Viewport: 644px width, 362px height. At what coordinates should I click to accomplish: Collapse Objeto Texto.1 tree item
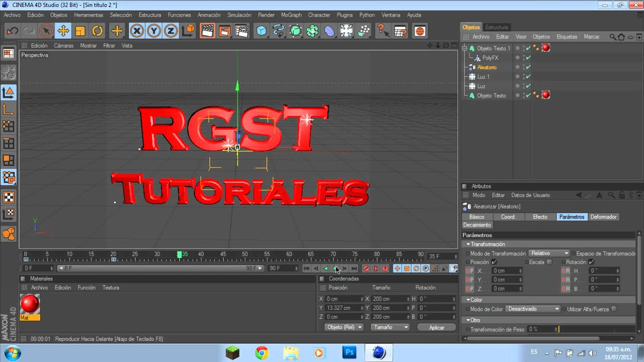pos(465,48)
